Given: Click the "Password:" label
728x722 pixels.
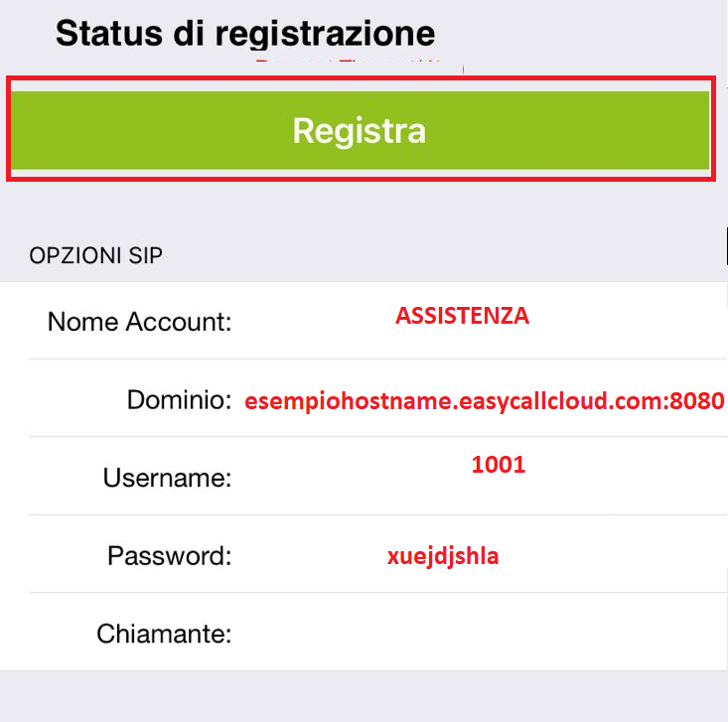Looking at the screenshot, I should 169,555.
